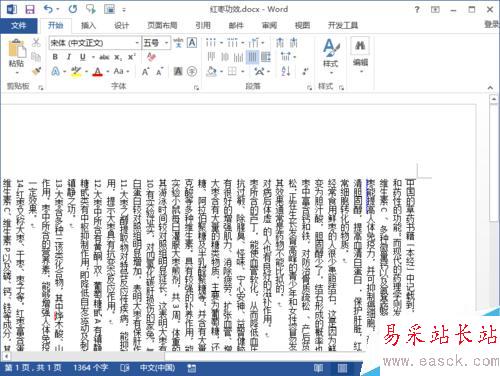
Task: Apply the red font color
Action: click(98, 71)
